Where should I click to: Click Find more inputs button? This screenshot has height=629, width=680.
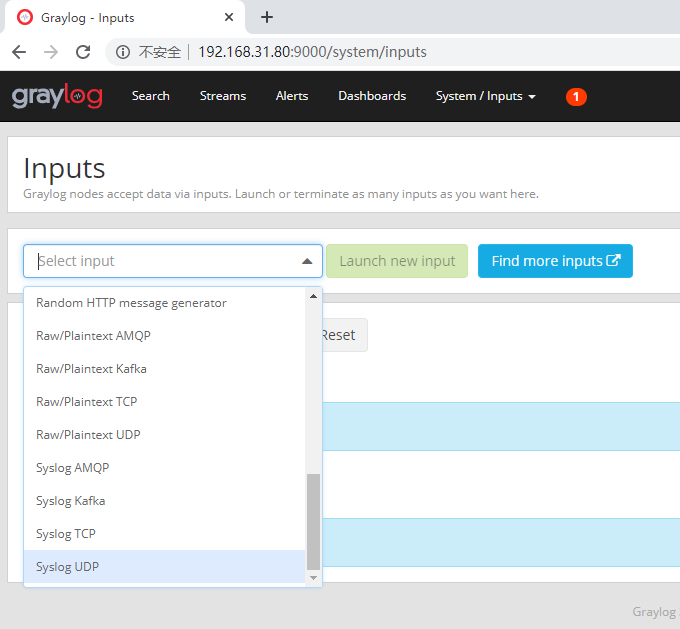point(555,261)
